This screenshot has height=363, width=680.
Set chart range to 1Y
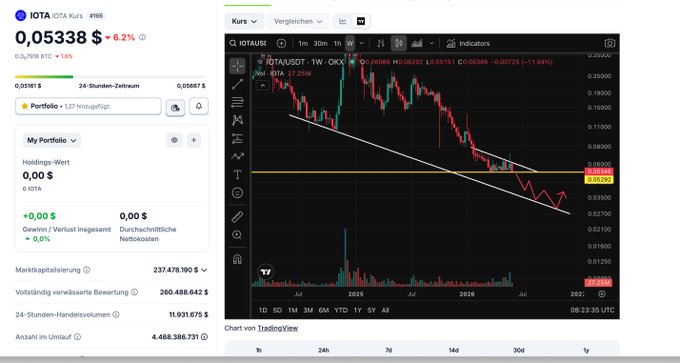coord(357,310)
